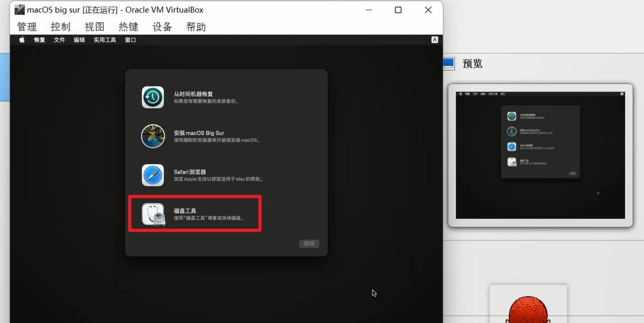Click the VM preview thumbnail
The width and height of the screenshot is (644, 323).
(540, 155)
